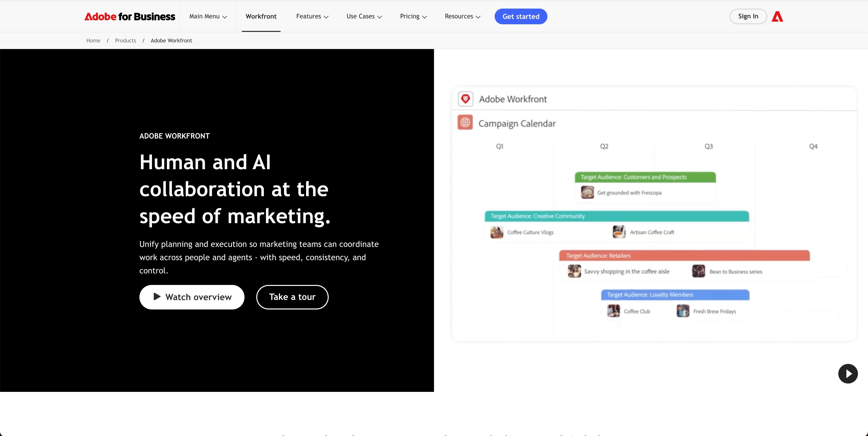The width and height of the screenshot is (868, 436).
Task: Expand the Main Menu dropdown
Action: point(208,16)
